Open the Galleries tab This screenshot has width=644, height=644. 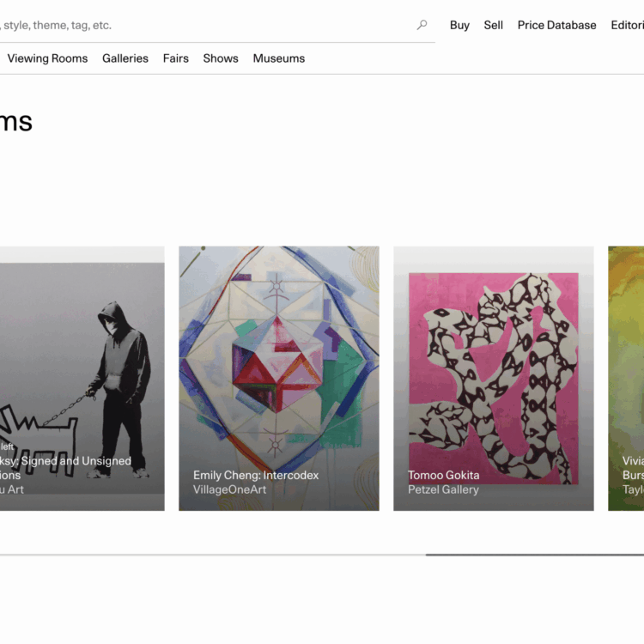[x=125, y=58]
